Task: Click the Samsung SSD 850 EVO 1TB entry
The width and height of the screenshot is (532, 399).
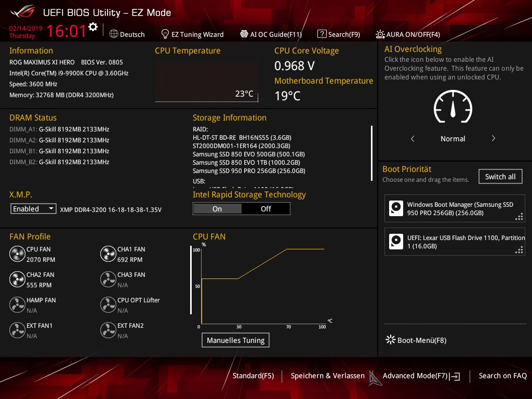Action: (x=246, y=162)
